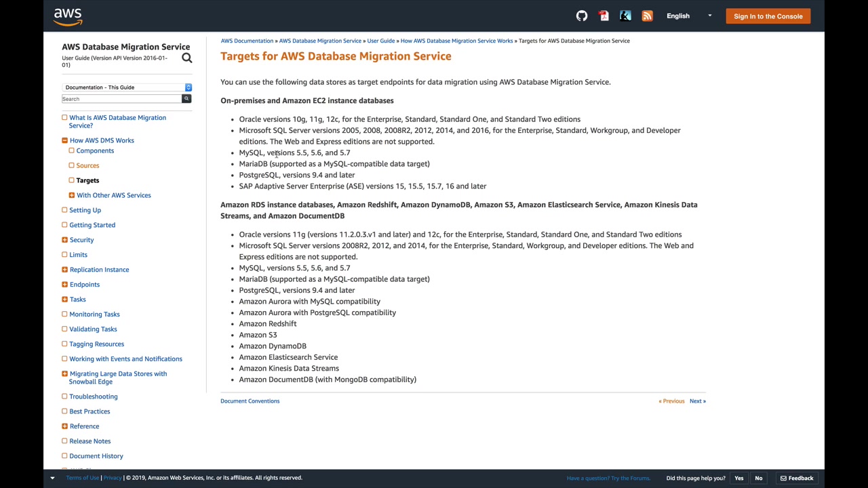Open the RSS feed icon
The image size is (868, 488).
(647, 16)
